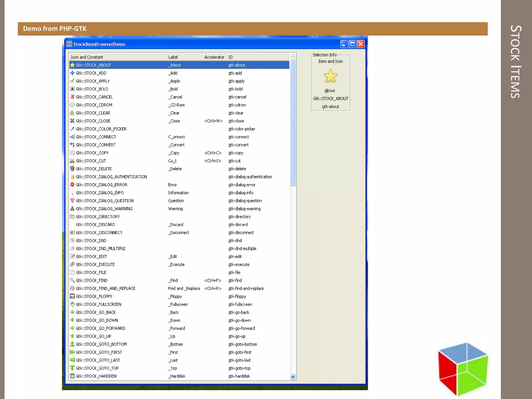Screen dimensions: 532x399
Task: Select the Gtk::STOCK_GO_DOWN row
Action: pos(179,320)
